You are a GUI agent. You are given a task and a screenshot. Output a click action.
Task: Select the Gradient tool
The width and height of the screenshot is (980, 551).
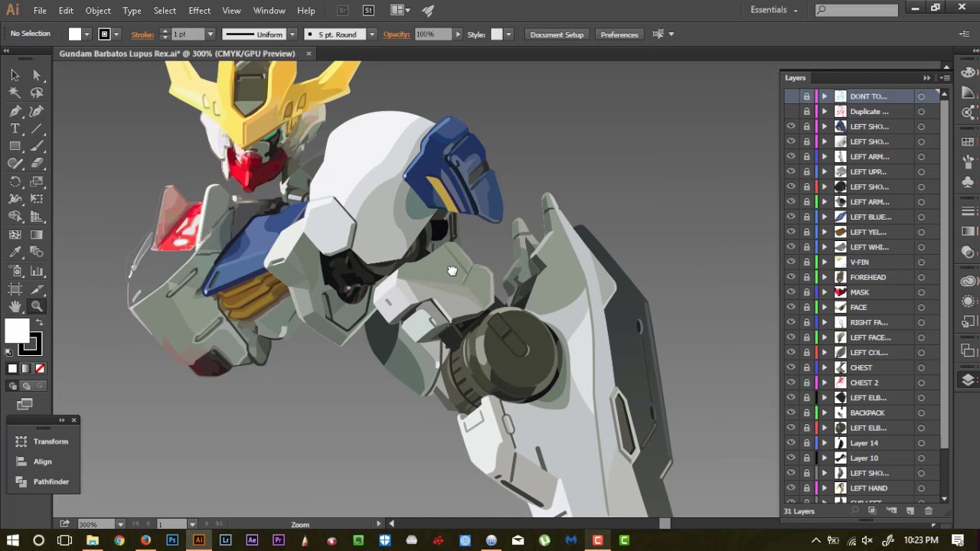point(37,235)
